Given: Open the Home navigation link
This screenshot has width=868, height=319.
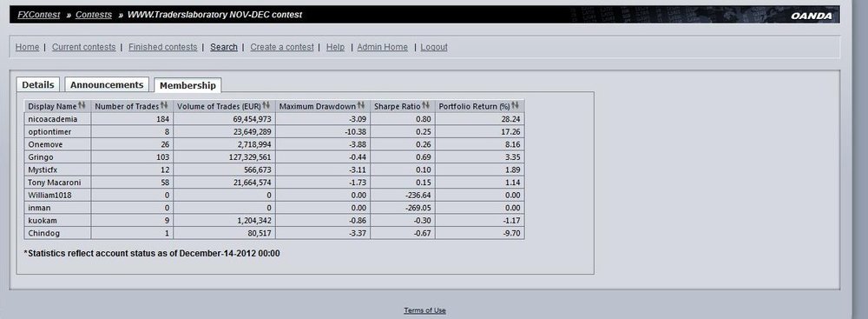Looking at the screenshot, I should [27, 47].
